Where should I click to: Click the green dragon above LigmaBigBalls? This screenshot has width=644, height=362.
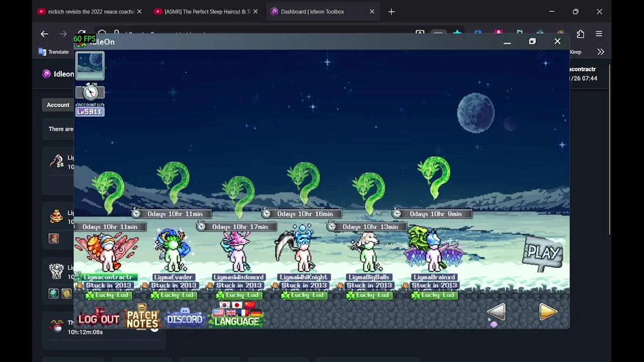click(369, 194)
